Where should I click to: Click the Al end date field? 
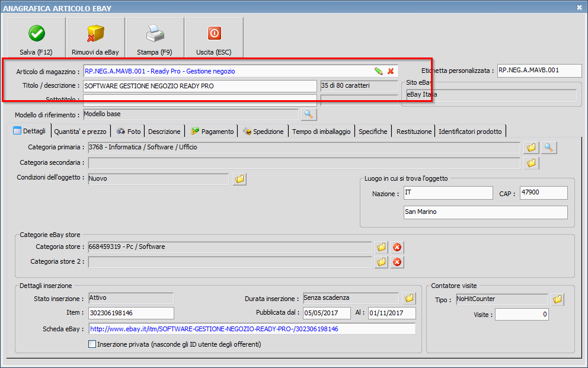coord(392,313)
